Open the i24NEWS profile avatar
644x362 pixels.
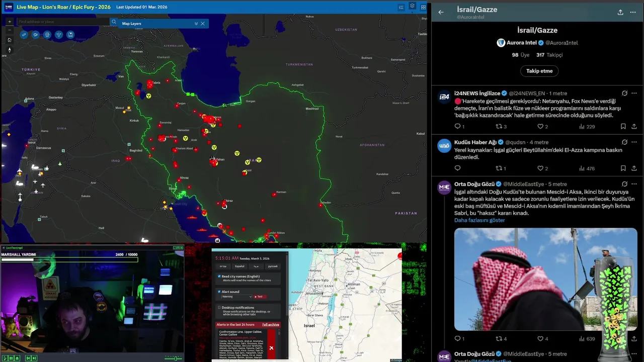click(444, 97)
